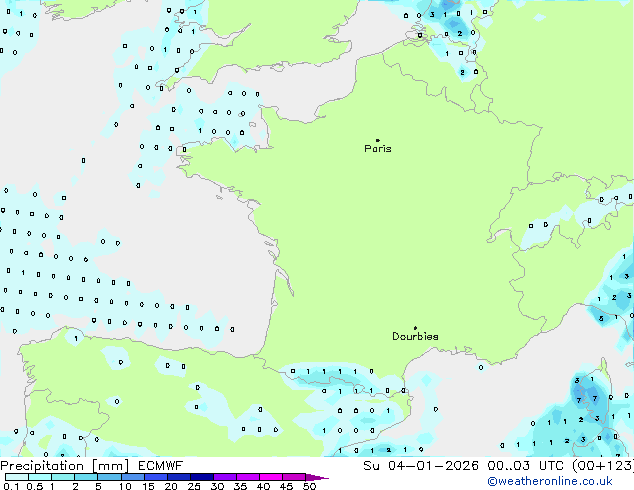Click the '30' legend scale value
634x490 pixels.
tap(217, 486)
